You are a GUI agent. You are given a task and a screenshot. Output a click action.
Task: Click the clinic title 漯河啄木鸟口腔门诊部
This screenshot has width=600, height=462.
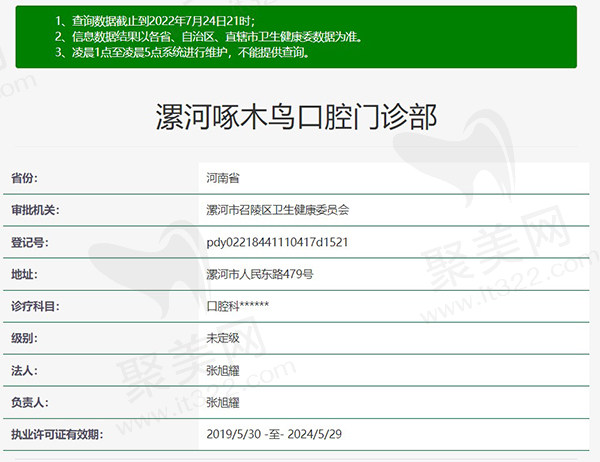coord(296,116)
